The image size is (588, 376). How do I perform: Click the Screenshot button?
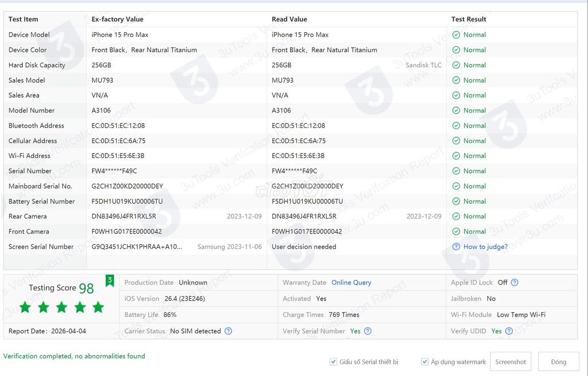(x=510, y=362)
